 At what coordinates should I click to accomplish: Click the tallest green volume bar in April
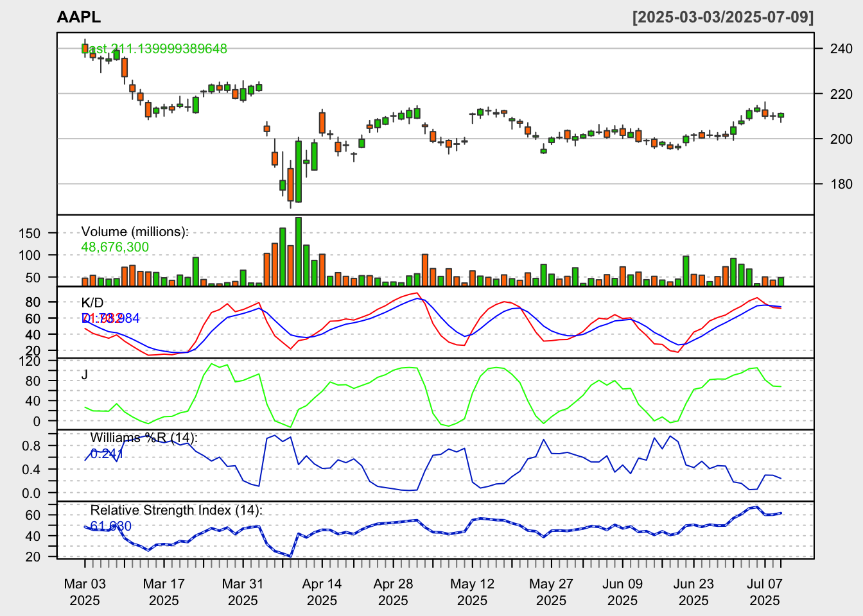[x=298, y=252]
